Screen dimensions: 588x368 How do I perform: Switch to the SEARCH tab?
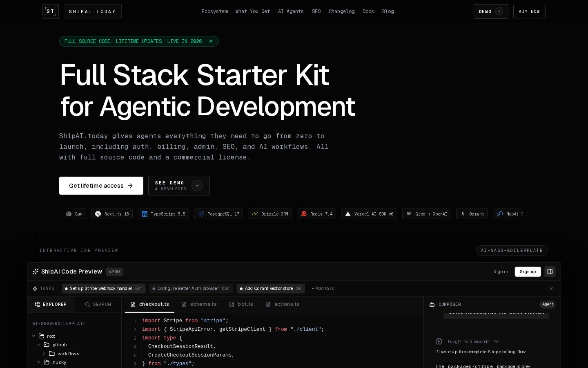[98, 305]
